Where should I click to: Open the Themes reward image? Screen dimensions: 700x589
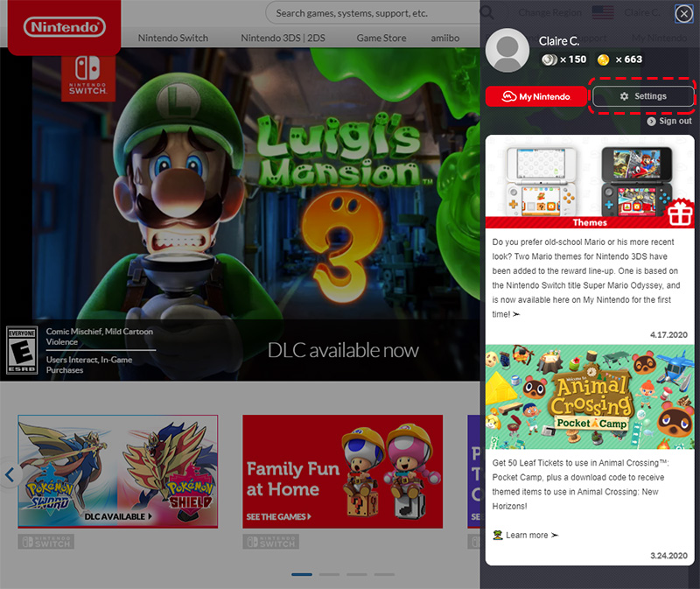pos(590,182)
